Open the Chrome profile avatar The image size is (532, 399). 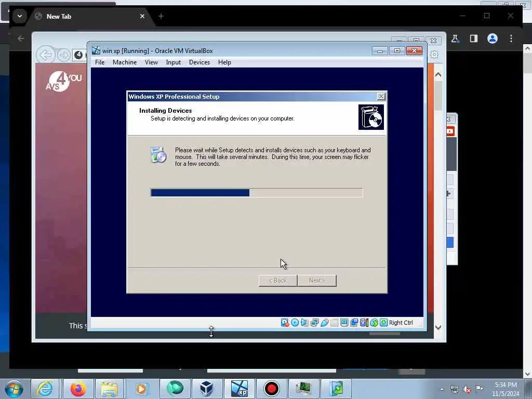[493, 38]
